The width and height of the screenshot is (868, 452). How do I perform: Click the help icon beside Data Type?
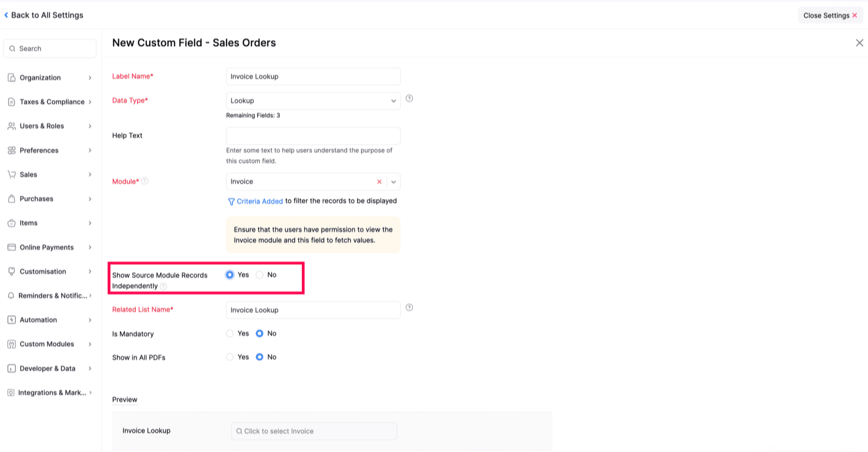[409, 98]
